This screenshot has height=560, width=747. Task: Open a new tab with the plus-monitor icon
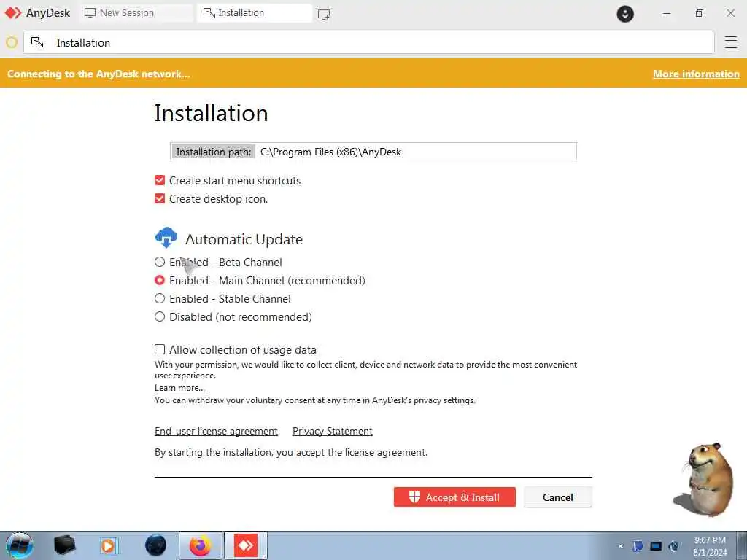[x=324, y=14]
